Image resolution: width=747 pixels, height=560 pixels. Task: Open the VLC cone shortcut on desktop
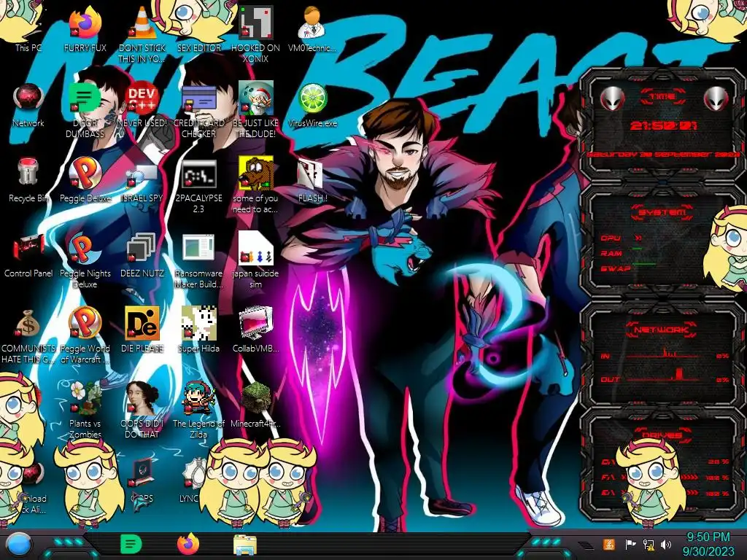tap(142, 34)
